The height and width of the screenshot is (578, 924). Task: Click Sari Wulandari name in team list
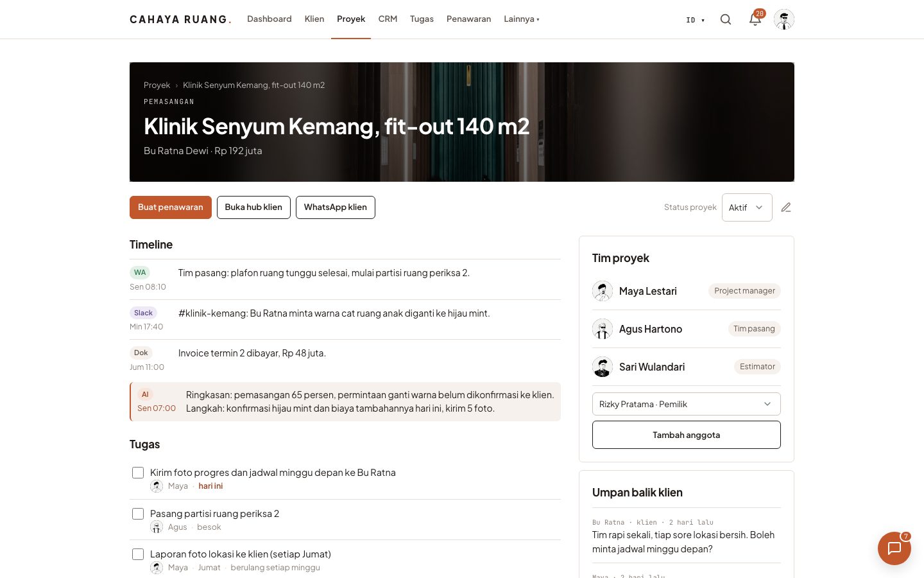coord(652,367)
